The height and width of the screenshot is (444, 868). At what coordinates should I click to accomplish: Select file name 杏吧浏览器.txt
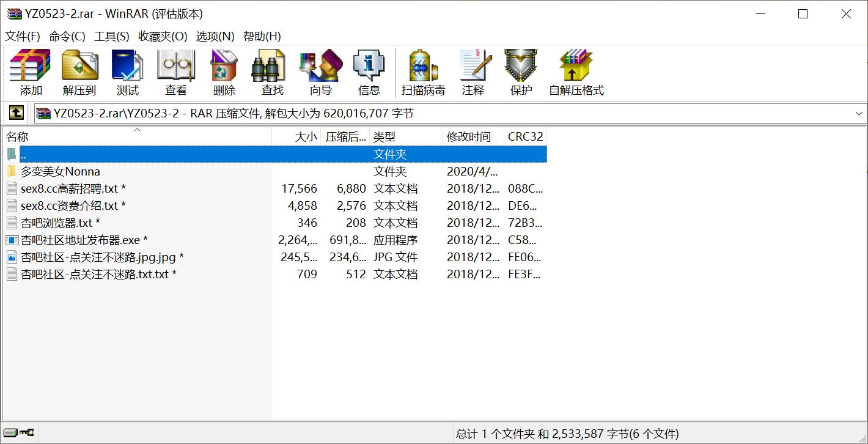[61, 223]
